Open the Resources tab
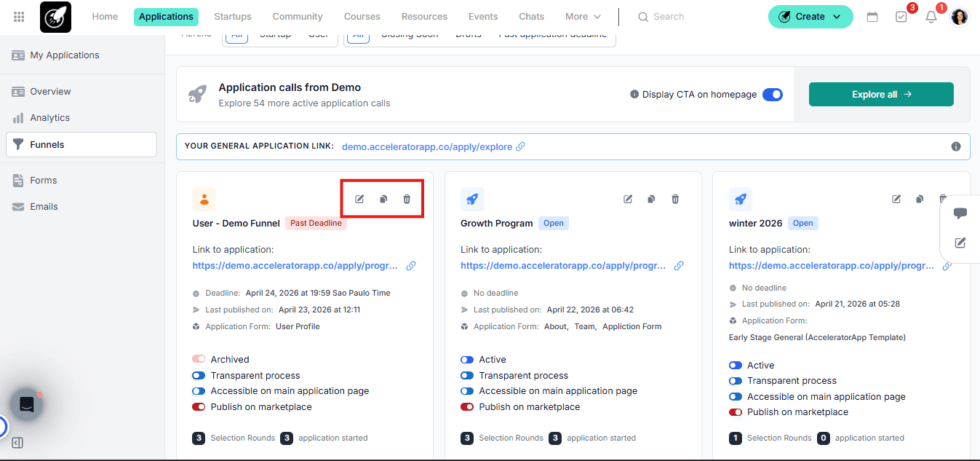The image size is (980, 461). pos(424,17)
